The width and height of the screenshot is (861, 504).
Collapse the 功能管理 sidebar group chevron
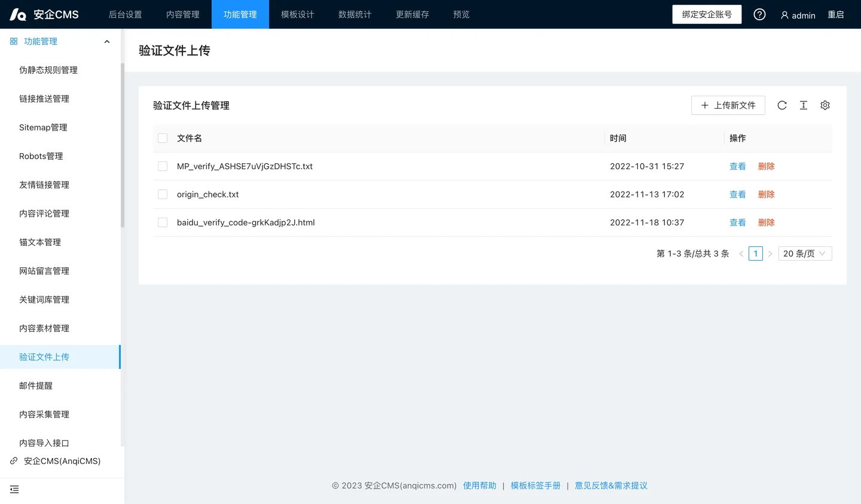(107, 41)
